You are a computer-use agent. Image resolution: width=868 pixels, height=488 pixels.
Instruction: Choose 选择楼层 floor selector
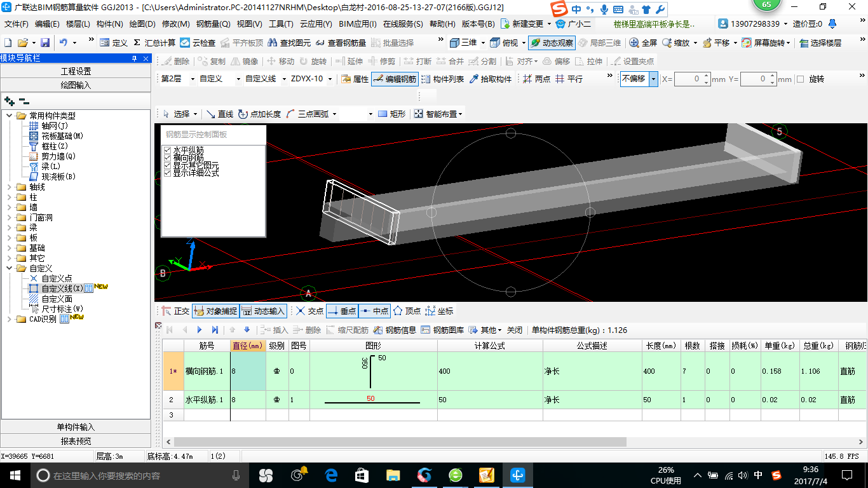pos(820,43)
